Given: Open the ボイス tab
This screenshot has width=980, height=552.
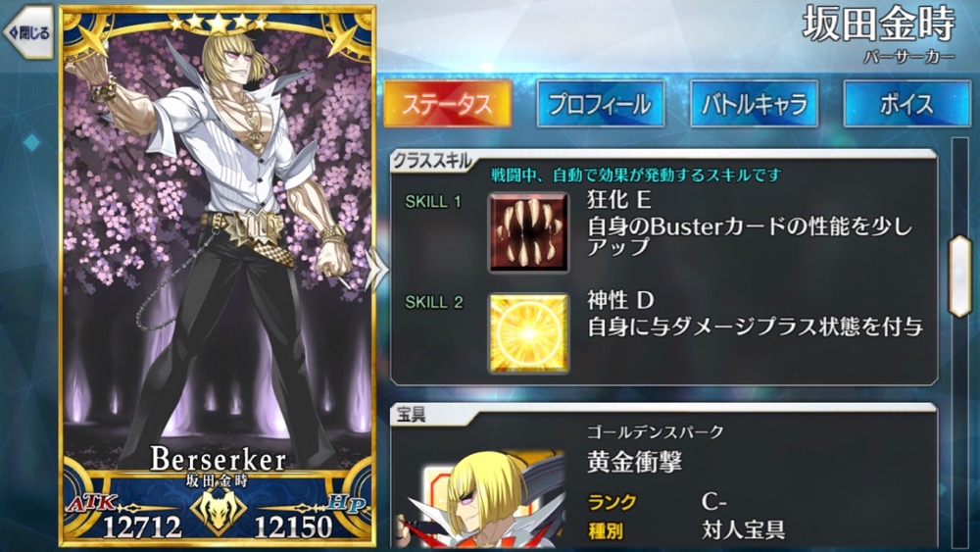Looking at the screenshot, I should click(x=906, y=104).
